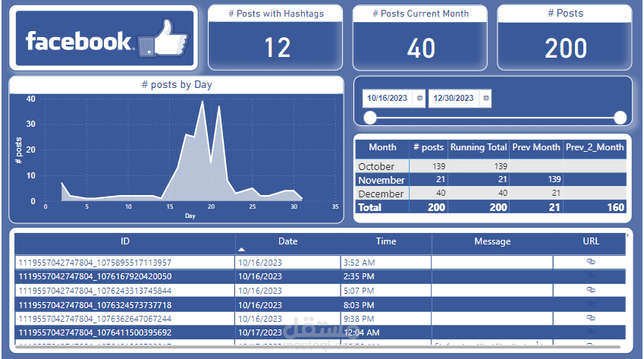Screen dimensions: 644x359
Task: Click the Date column ascending sort arrow
Action: point(241,250)
